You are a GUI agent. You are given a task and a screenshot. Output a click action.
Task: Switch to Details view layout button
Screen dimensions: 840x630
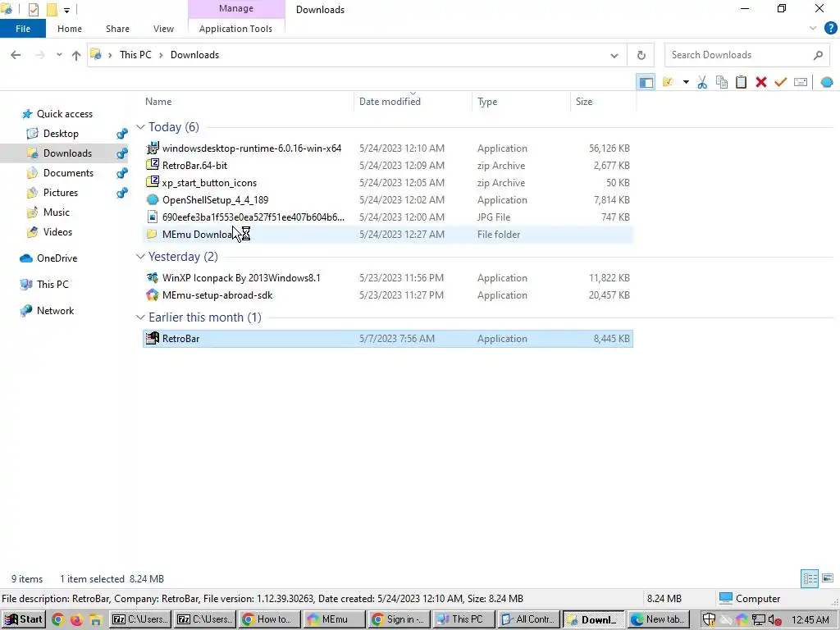810,578
